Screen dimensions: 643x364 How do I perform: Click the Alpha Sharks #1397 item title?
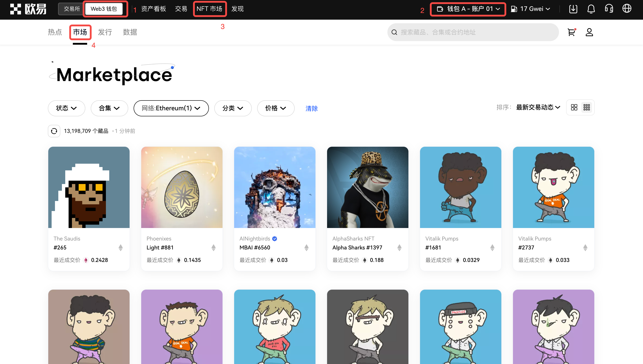pos(357,247)
